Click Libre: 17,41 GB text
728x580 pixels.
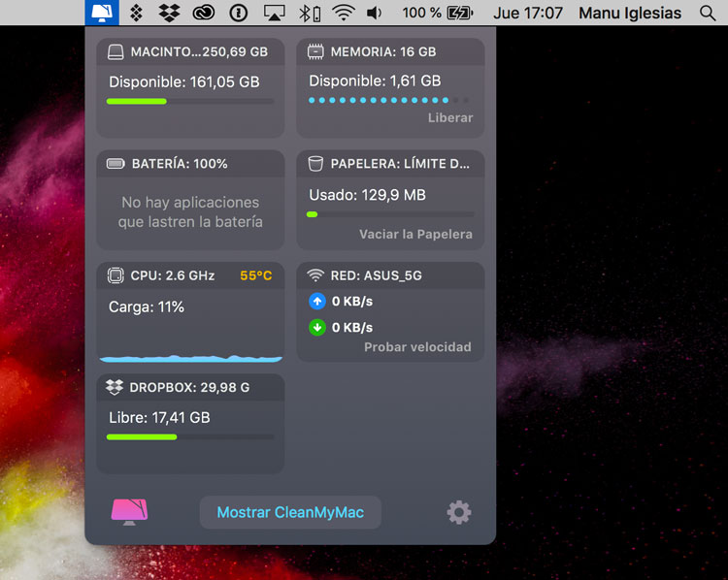[x=160, y=417]
